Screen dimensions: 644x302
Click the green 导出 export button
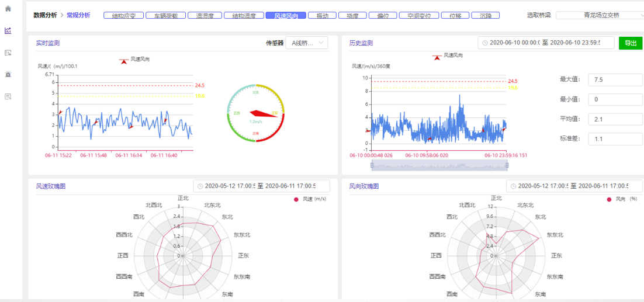tap(630, 43)
